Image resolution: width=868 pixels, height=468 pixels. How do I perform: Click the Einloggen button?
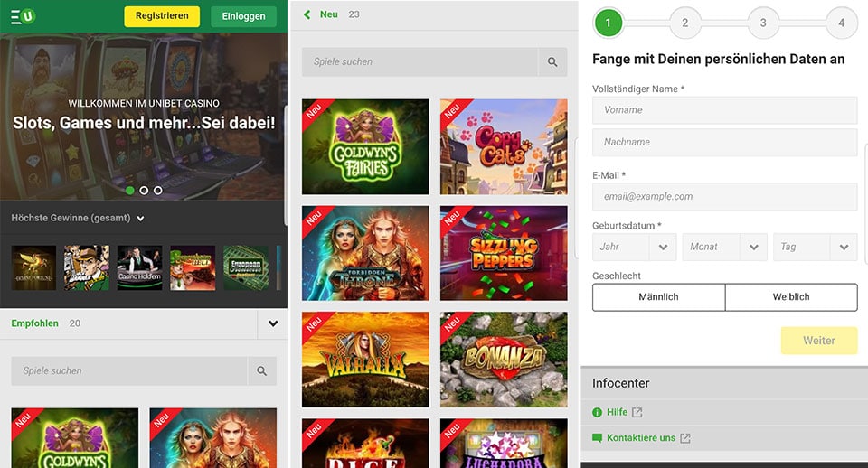pos(243,16)
